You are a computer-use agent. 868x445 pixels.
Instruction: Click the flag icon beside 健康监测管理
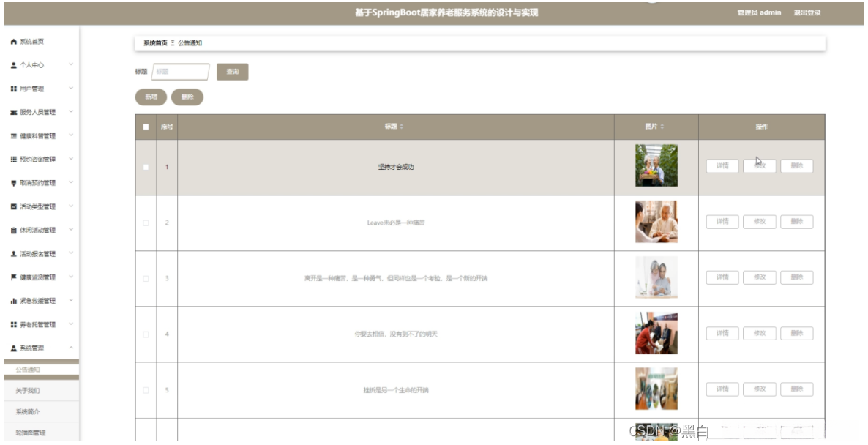pyautogui.click(x=14, y=277)
